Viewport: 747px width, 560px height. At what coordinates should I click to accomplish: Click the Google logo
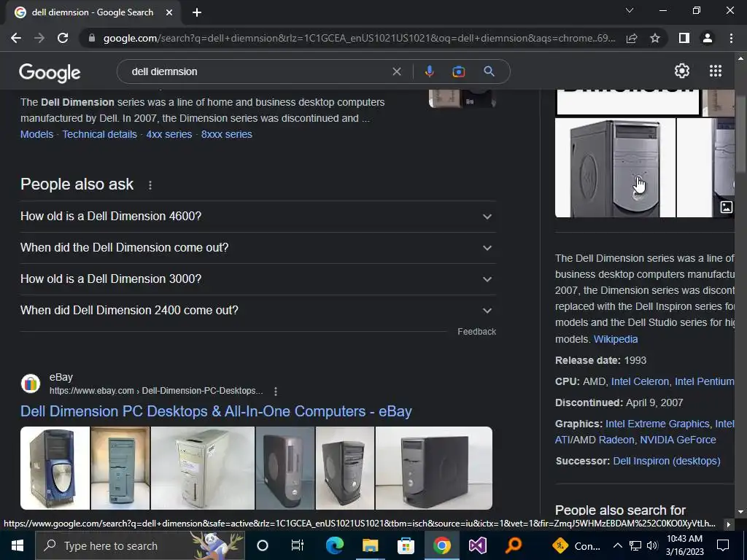point(50,72)
